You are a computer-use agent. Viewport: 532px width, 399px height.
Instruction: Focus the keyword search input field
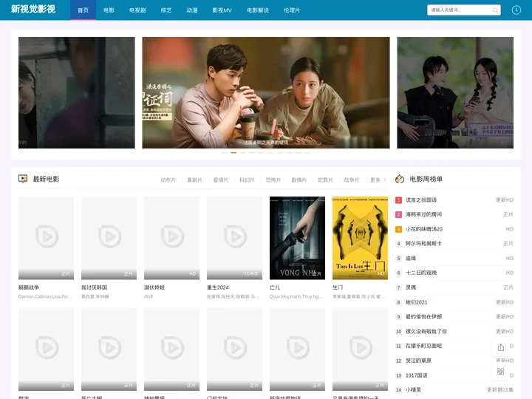pos(464,10)
